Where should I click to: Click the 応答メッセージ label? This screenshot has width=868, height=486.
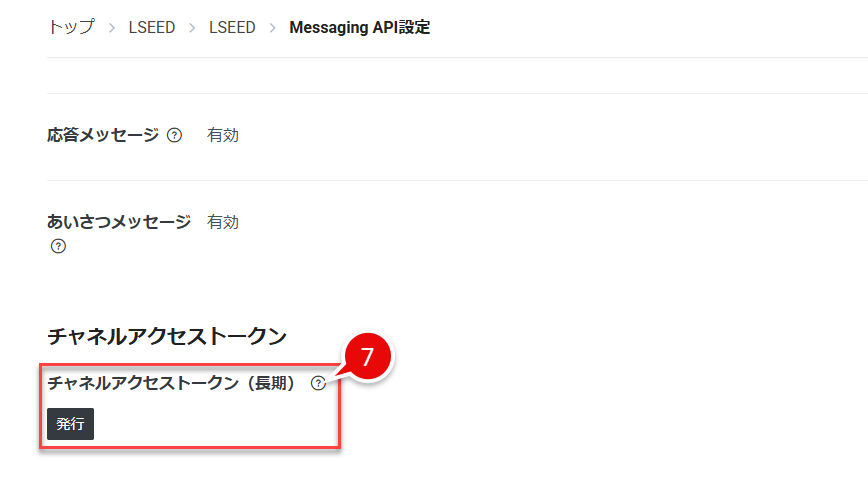103,135
